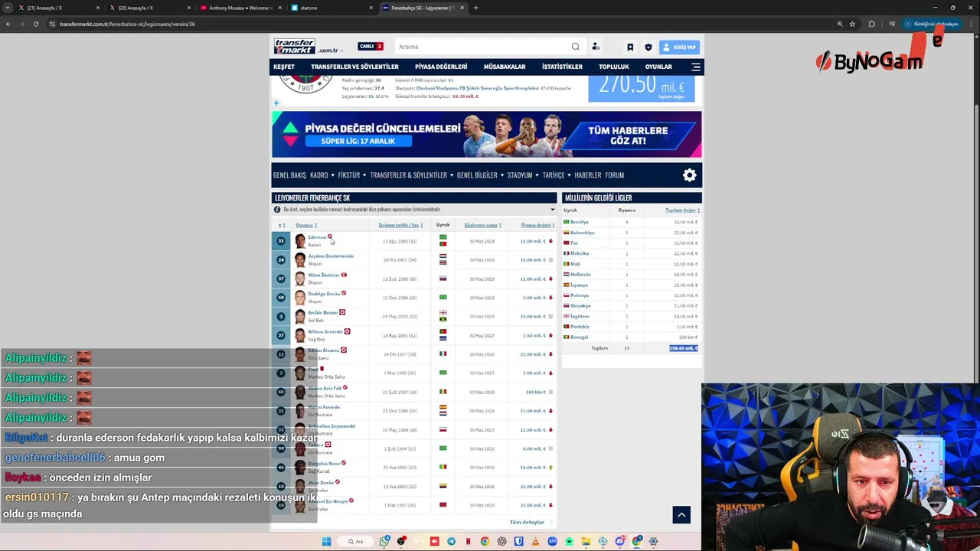Open PİYASA DEĞERLERİ menu
The height and width of the screenshot is (551, 980).
click(441, 67)
